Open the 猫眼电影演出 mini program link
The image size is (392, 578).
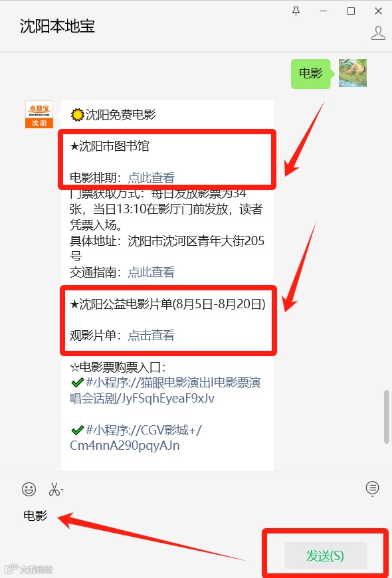(x=165, y=391)
